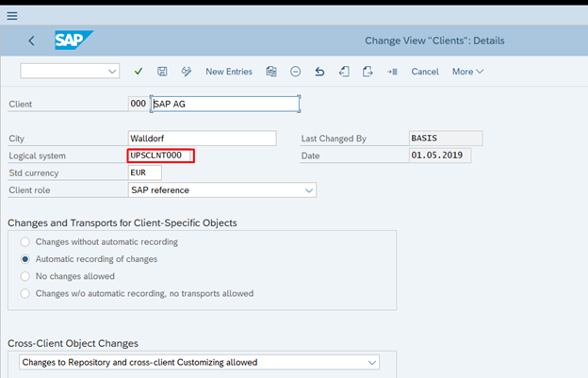This screenshot has height=378, width=588.
Task: Go to previous entry page icon
Action: pos(344,72)
